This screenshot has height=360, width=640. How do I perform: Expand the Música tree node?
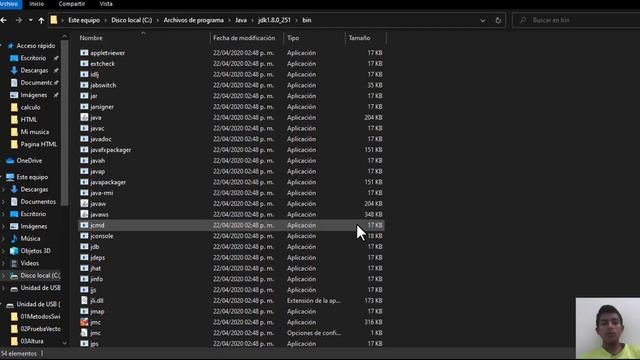4,239
